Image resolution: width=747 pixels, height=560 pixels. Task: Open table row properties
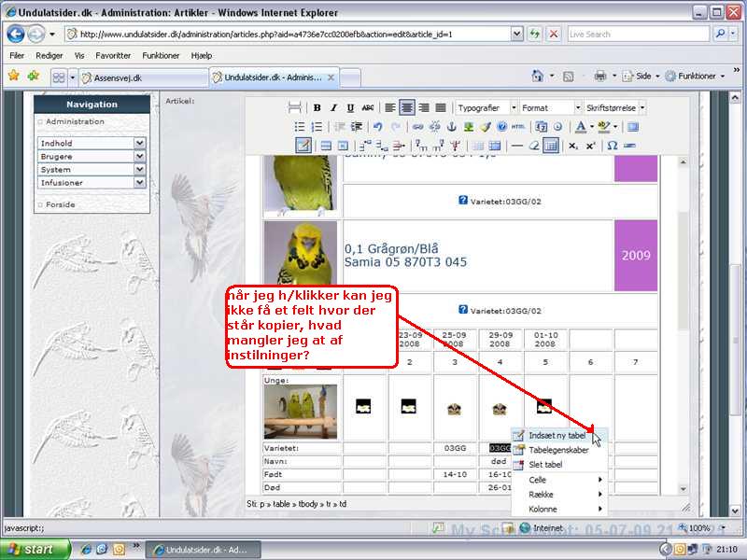click(x=326, y=146)
